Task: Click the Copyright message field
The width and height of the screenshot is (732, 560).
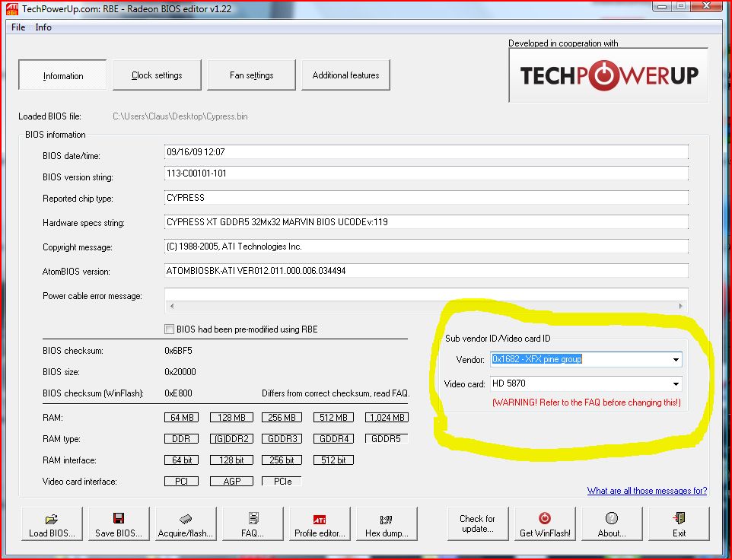Action: [426, 247]
